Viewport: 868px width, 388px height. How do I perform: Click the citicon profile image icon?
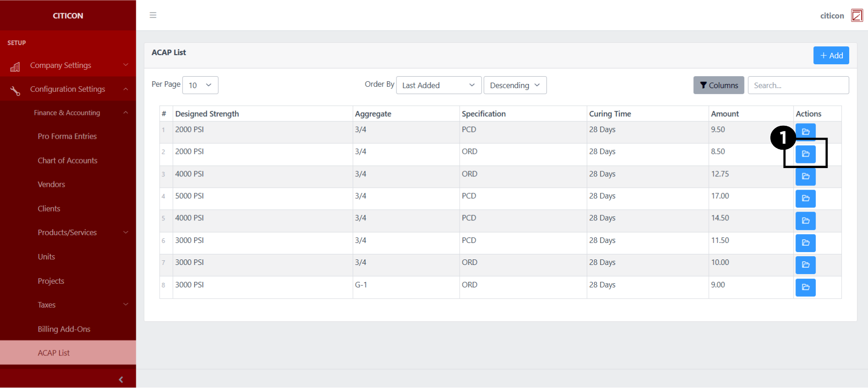coord(857,16)
